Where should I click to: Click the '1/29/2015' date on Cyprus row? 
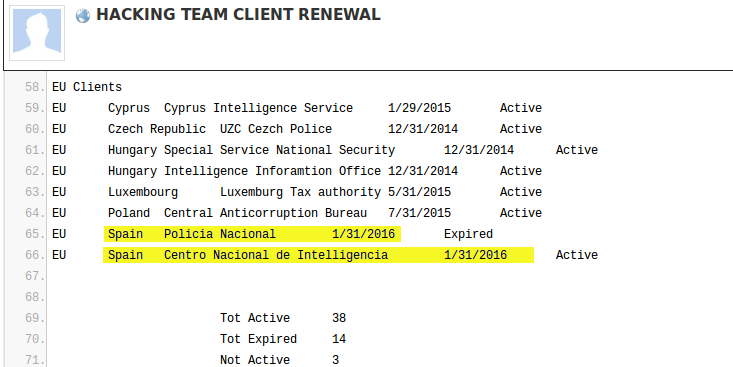pyautogui.click(x=419, y=108)
